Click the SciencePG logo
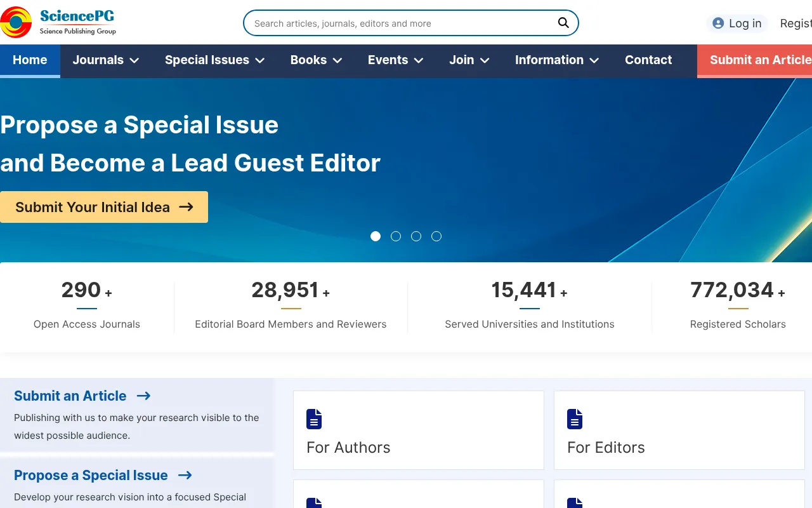The height and width of the screenshot is (508, 812). (58, 22)
